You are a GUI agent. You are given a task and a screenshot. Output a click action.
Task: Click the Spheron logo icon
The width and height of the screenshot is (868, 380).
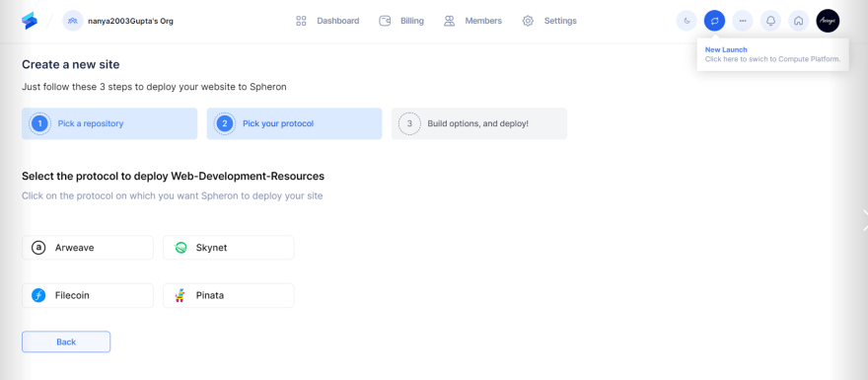click(30, 21)
